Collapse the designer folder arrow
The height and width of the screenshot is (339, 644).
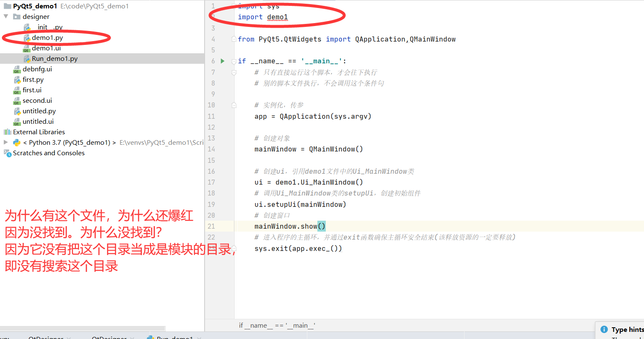(x=6, y=16)
